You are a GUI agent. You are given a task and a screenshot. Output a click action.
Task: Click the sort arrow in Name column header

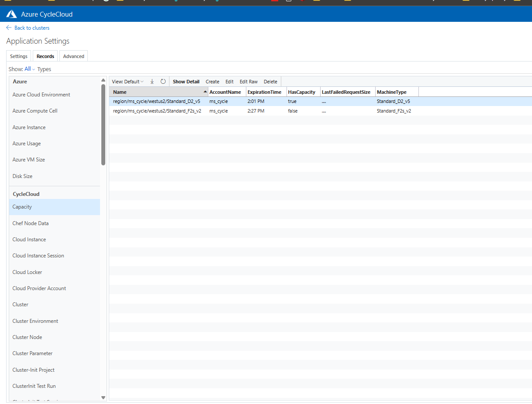tap(205, 92)
